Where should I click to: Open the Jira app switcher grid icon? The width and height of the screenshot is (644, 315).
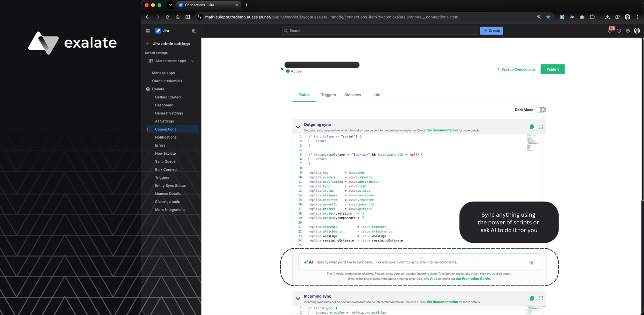coord(148,31)
